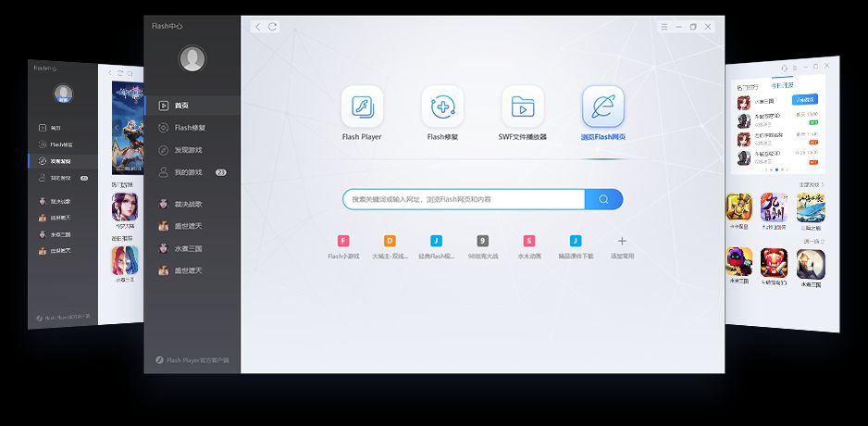
Task: Click the refresh icon in the left window toolbar
Action: point(119,73)
